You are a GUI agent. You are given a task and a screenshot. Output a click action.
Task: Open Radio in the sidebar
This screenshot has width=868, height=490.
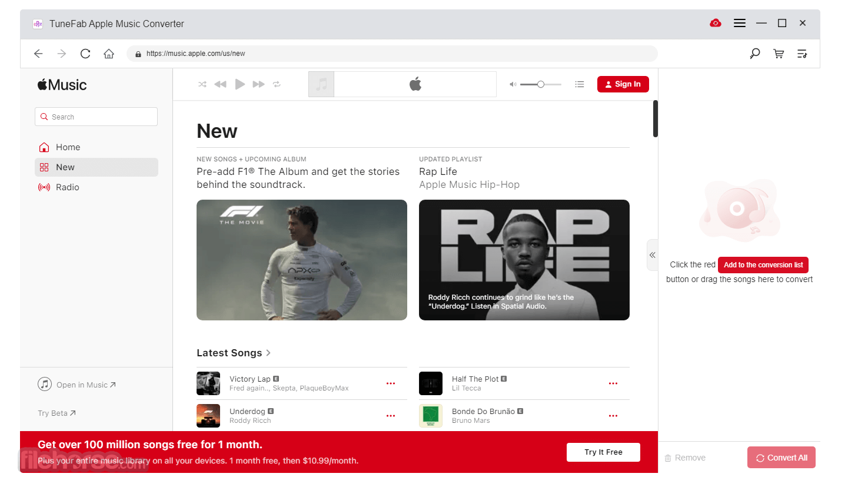tap(97, 187)
